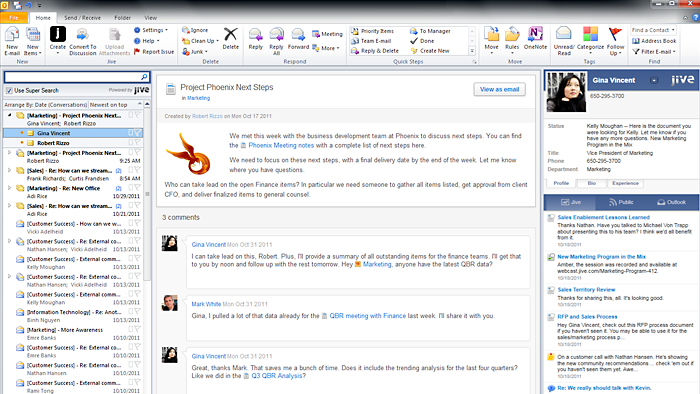Open Gina Vincent contact dropdown arrow
Screen dimensions: 700x394
click(654, 80)
